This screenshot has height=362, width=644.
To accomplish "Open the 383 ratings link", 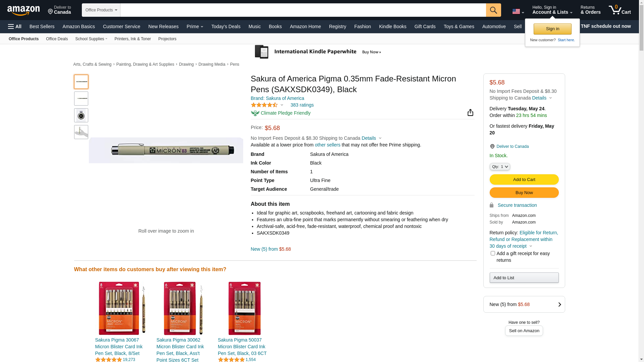I will pyautogui.click(x=302, y=105).
